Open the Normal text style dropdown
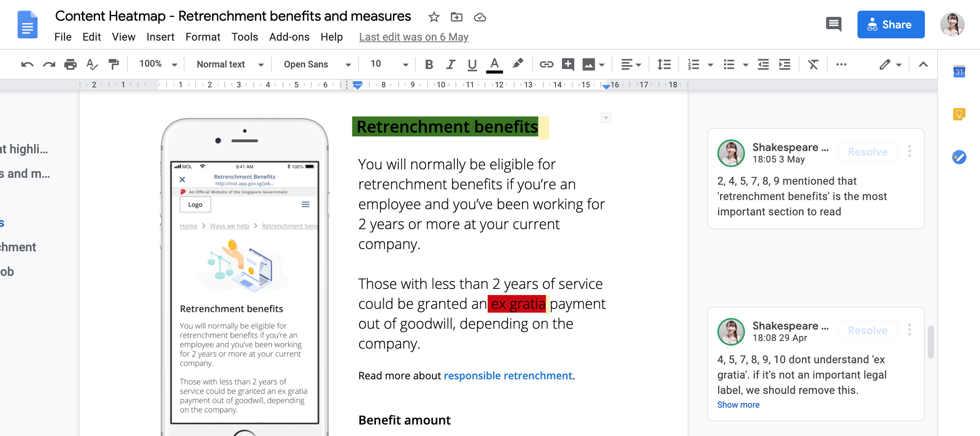 (230, 64)
